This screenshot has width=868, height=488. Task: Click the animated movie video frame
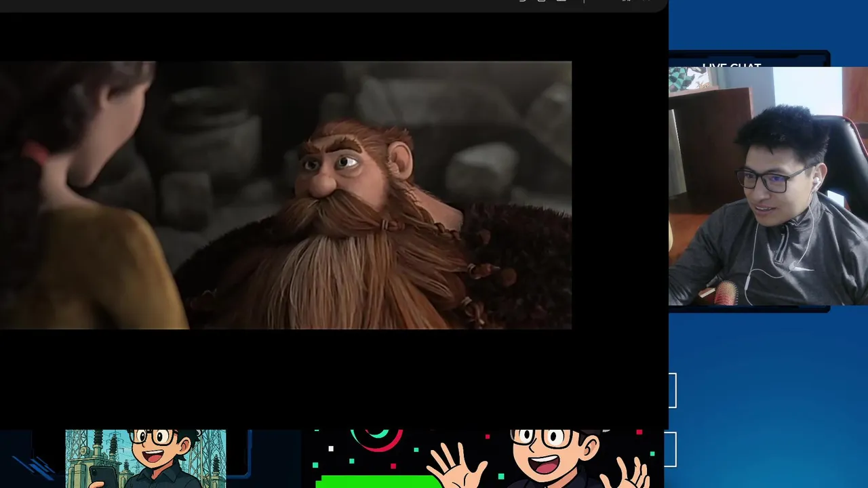pyautogui.click(x=285, y=195)
